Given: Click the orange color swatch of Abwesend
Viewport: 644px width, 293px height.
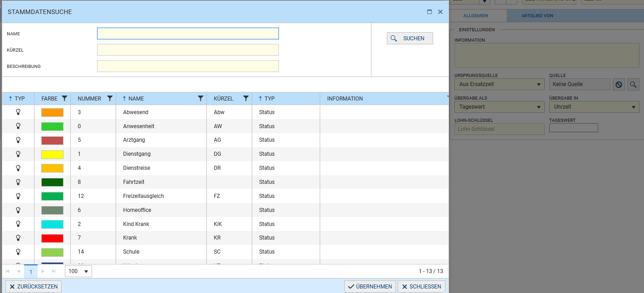Looking at the screenshot, I should [x=52, y=112].
